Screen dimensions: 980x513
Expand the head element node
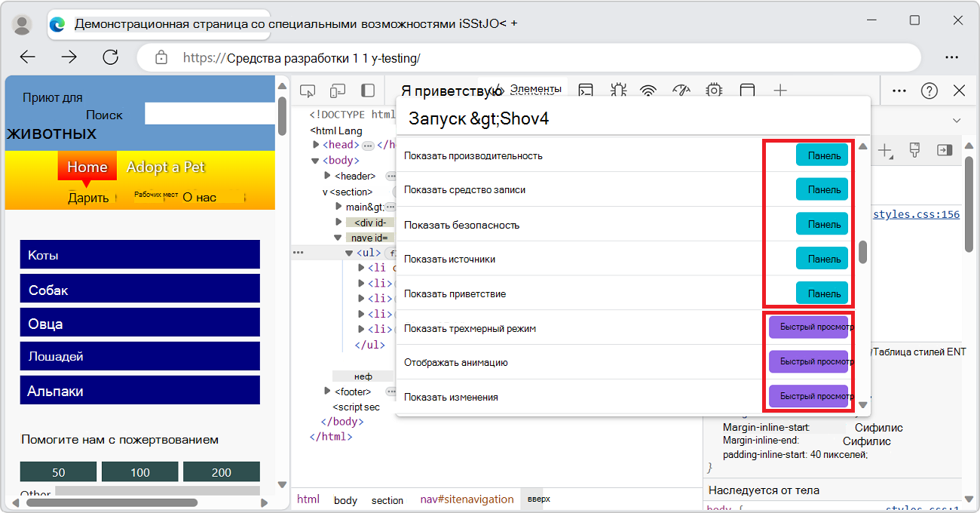click(x=316, y=144)
